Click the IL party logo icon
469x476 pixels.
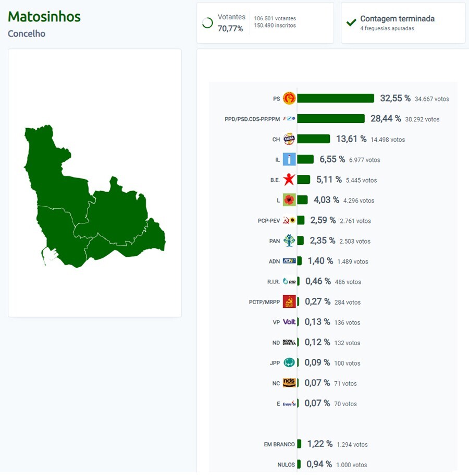[x=288, y=159]
